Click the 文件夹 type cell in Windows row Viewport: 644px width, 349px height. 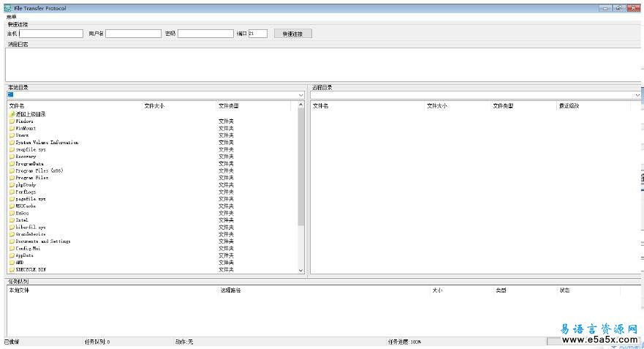226,121
